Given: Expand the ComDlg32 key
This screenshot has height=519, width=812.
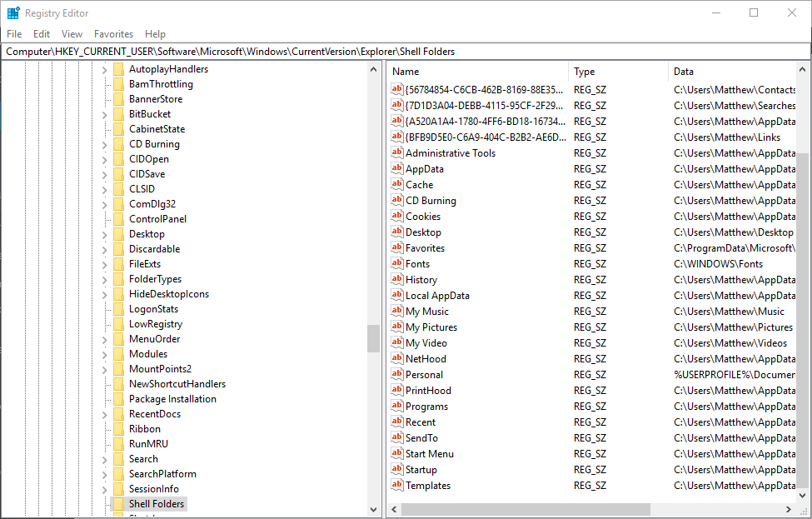Looking at the screenshot, I should pyautogui.click(x=105, y=205).
